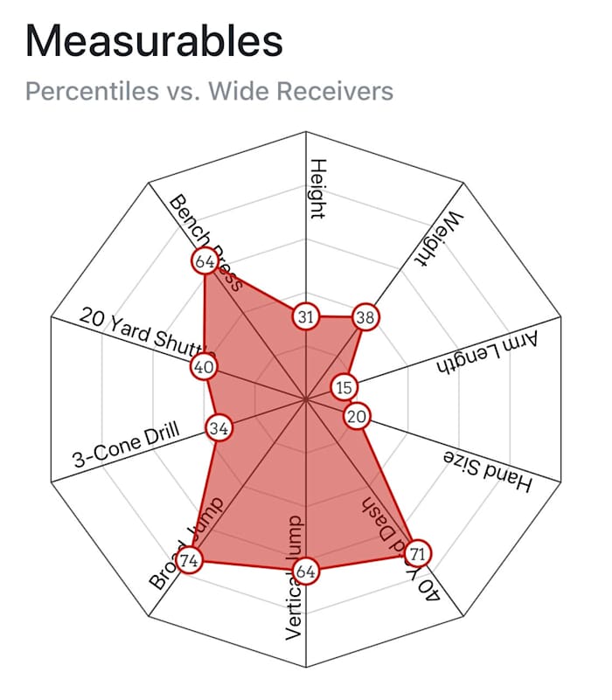
Task: Click the Broad Jump point marked 74
Action: [x=189, y=559]
